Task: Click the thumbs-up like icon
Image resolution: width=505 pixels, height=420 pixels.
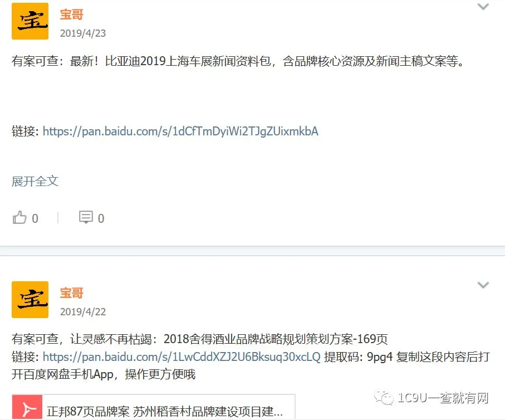Action: [19, 218]
